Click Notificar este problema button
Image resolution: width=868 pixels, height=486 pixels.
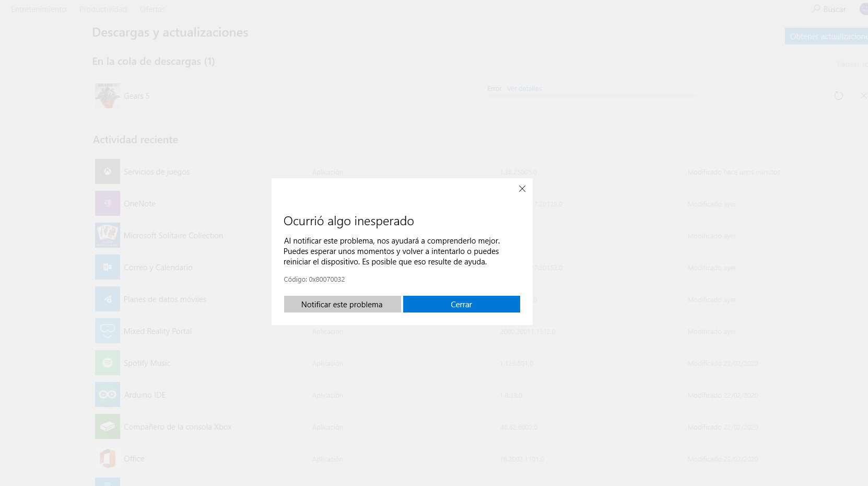pyautogui.click(x=342, y=304)
